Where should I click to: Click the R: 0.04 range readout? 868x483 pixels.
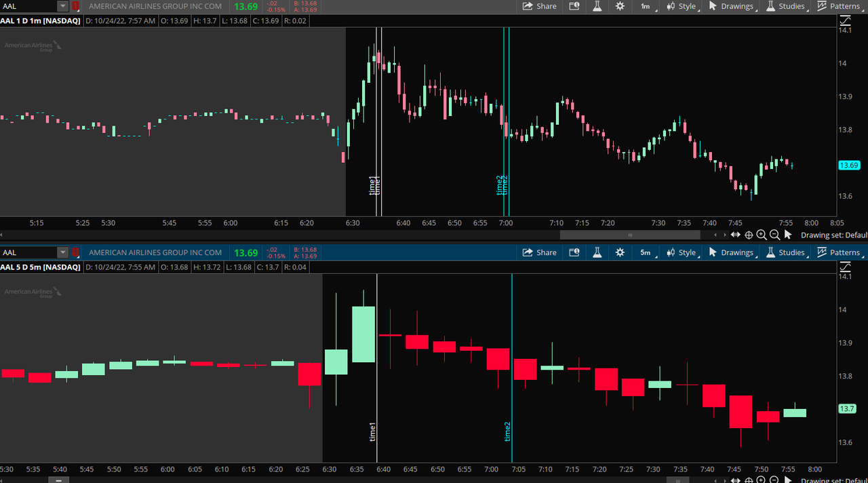295,267
